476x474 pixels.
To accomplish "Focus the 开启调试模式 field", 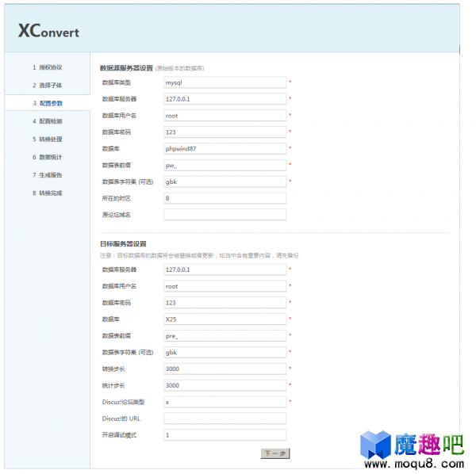I will click(225, 435).
